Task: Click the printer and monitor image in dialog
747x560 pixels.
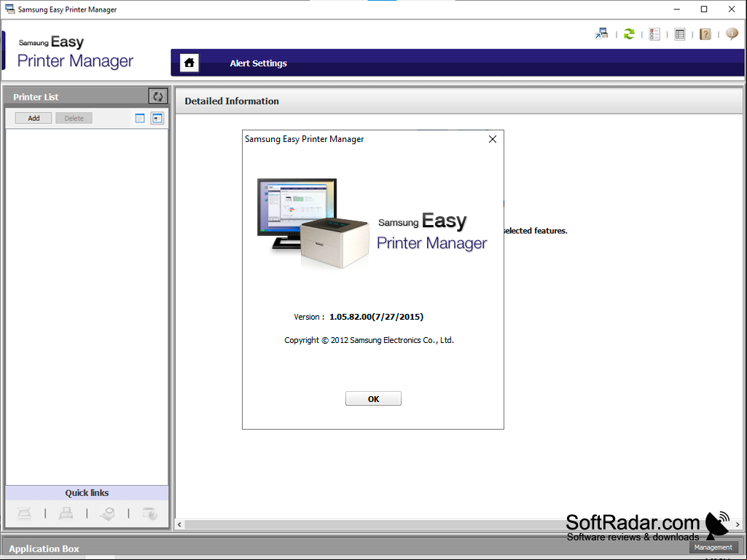Action: click(x=313, y=223)
